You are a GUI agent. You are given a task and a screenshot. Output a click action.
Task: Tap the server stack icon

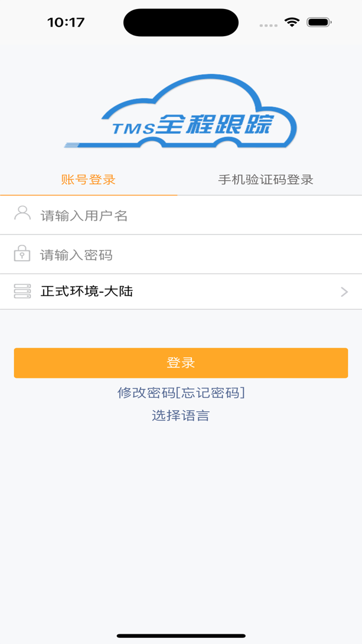22,292
